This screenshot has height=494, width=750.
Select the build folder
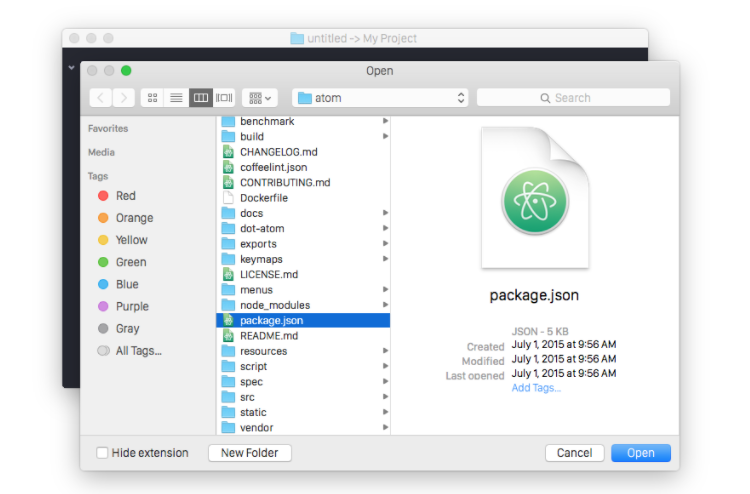point(303,137)
